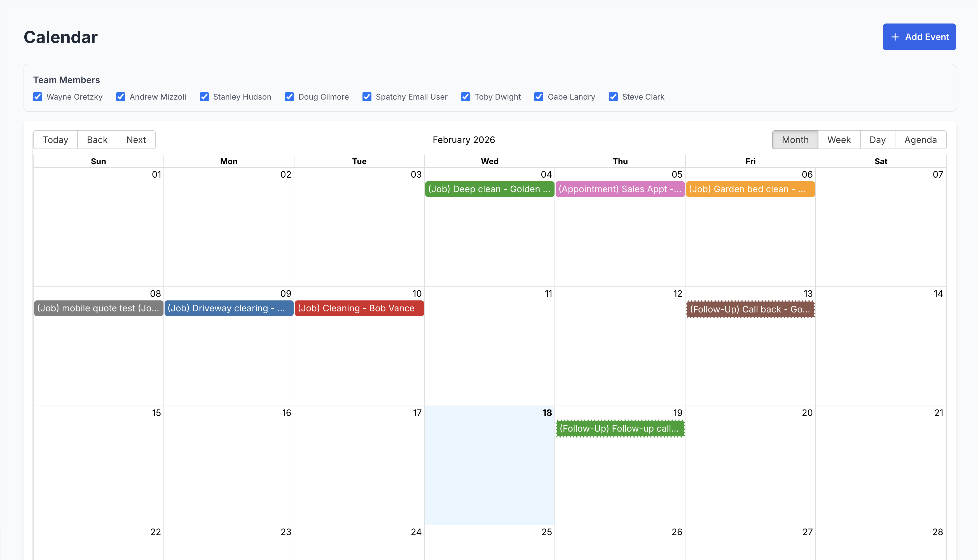Image resolution: width=978 pixels, height=560 pixels.
Task: Uncheck Toby Dwight in Team Members
Action: pos(465,97)
